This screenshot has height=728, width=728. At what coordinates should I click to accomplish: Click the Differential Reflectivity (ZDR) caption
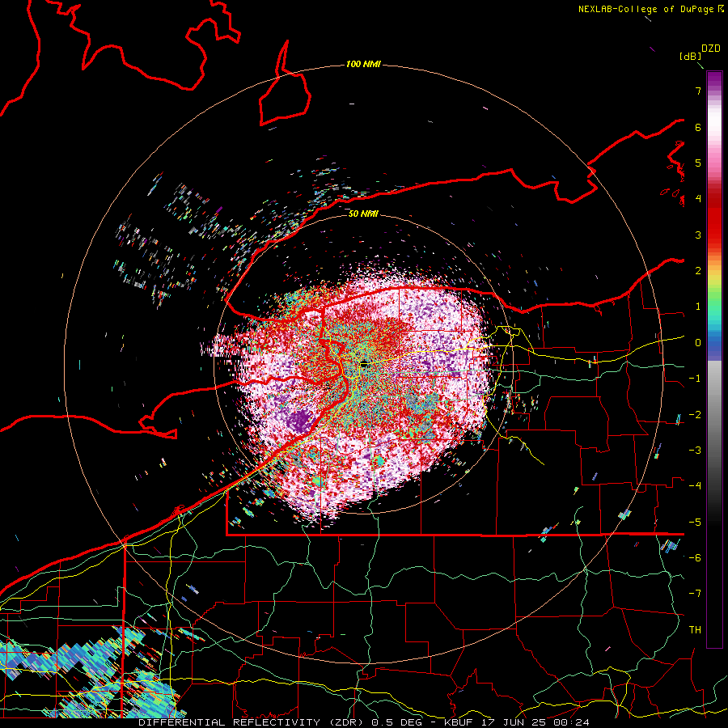point(252,722)
